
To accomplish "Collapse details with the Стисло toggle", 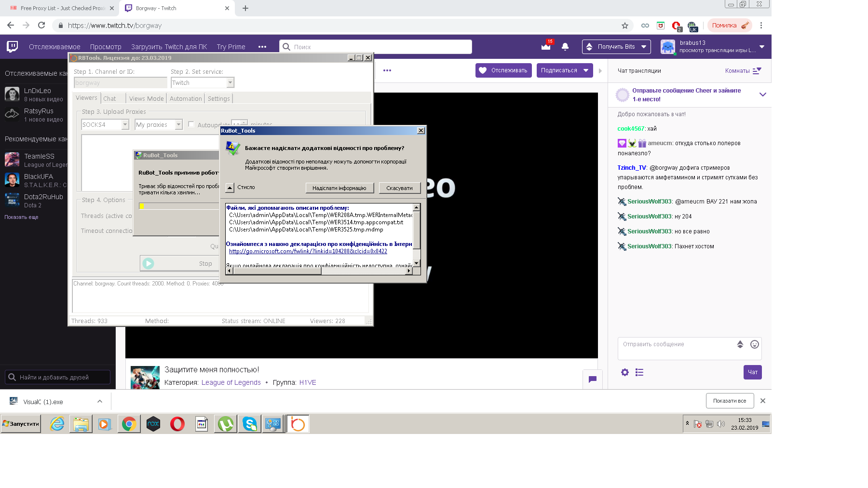I will click(x=230, y=188).
